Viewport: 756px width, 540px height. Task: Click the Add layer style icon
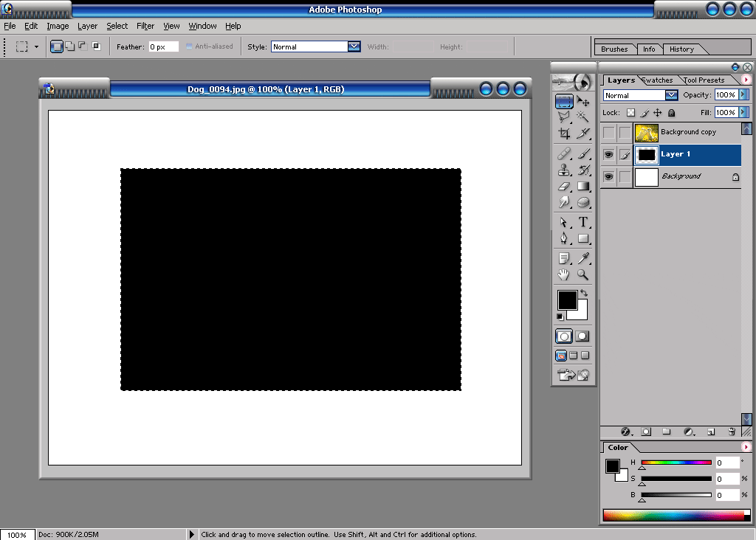click(x=626, y=432)
